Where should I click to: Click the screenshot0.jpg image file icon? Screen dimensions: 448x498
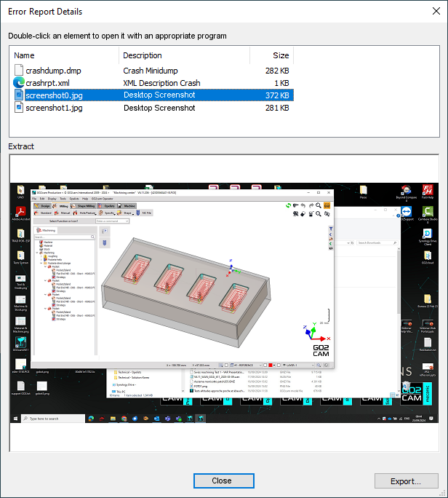point(19,95)
